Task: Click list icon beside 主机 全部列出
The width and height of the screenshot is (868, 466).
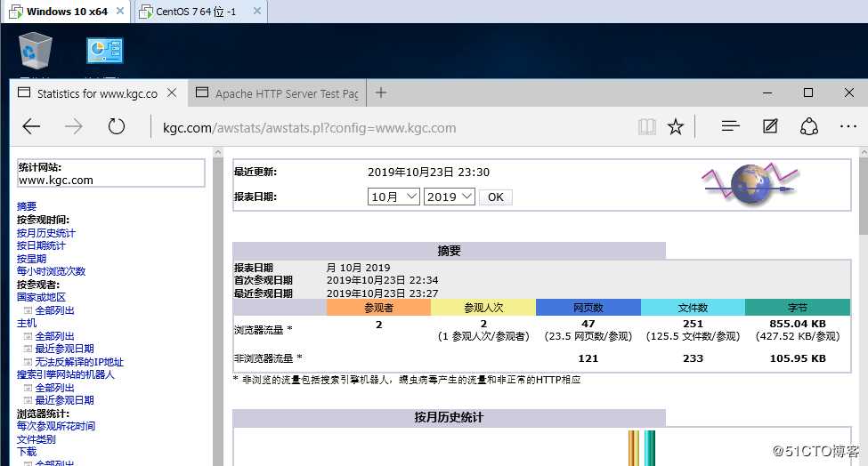Action: (28, 336)
